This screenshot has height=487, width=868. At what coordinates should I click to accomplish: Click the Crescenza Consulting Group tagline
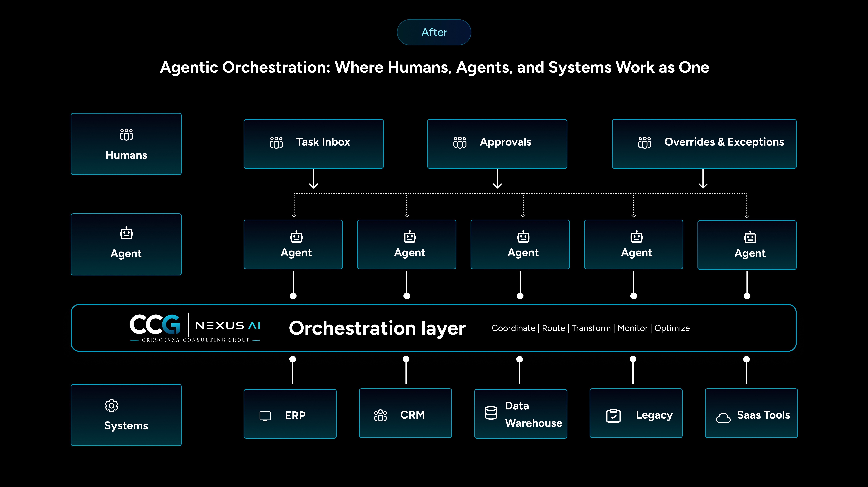click(196, 340)
